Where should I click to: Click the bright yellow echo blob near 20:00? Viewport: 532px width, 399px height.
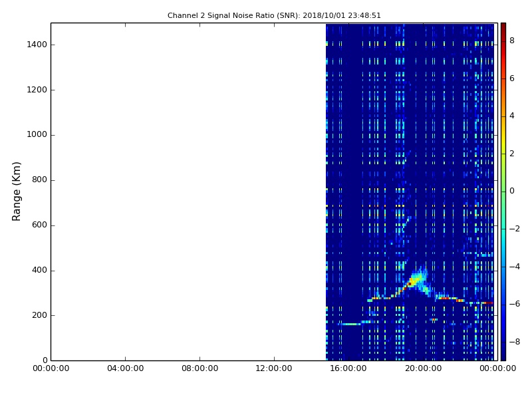click(x=416, y=279)
